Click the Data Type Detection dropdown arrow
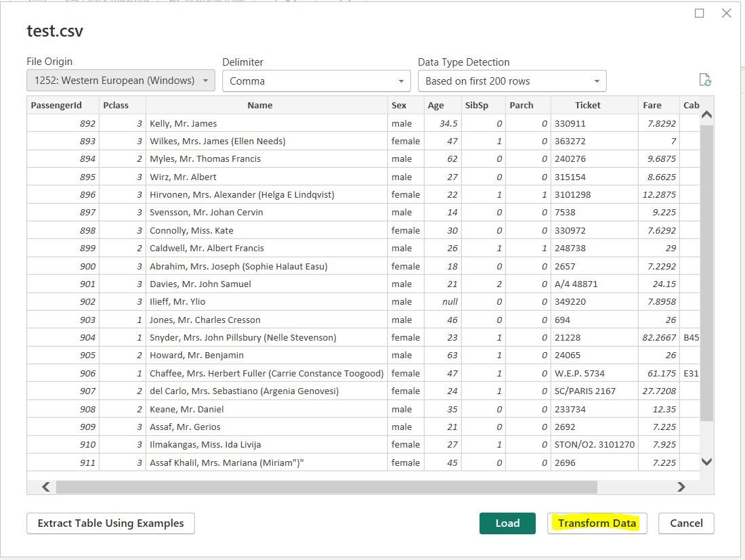 [x=597, y=80]
